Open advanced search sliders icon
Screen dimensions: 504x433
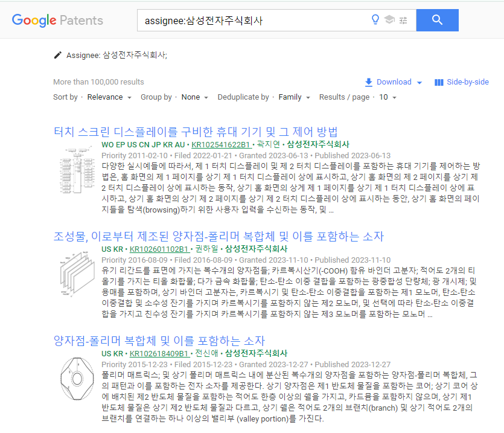403,21
